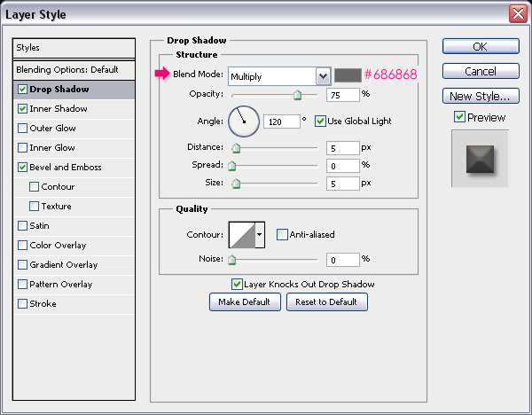The image size is (532, 415).
Task: Open the gray shadow color swatch
Action: point(347,76)
